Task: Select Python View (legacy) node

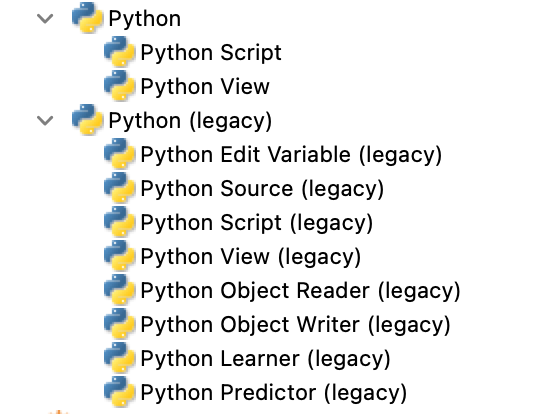Action: tap(251, 257)
